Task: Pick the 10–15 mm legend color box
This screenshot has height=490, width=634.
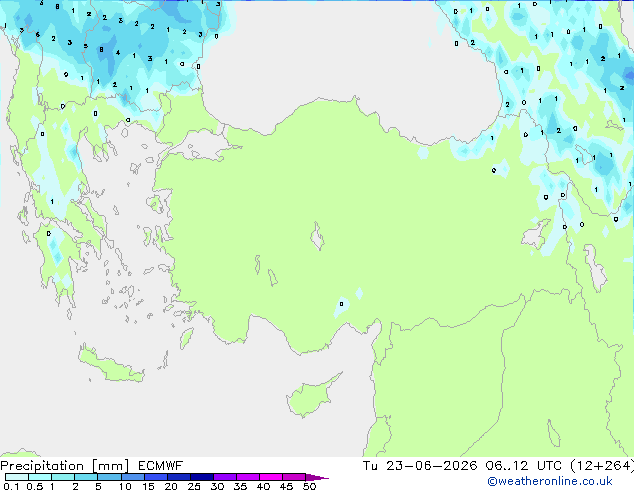Action: [x=133, y=477]
